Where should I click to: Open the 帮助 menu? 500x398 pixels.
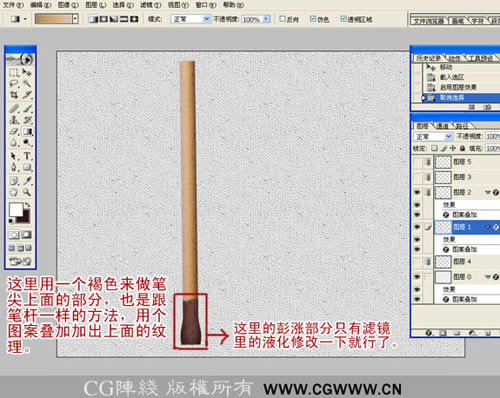233,5
